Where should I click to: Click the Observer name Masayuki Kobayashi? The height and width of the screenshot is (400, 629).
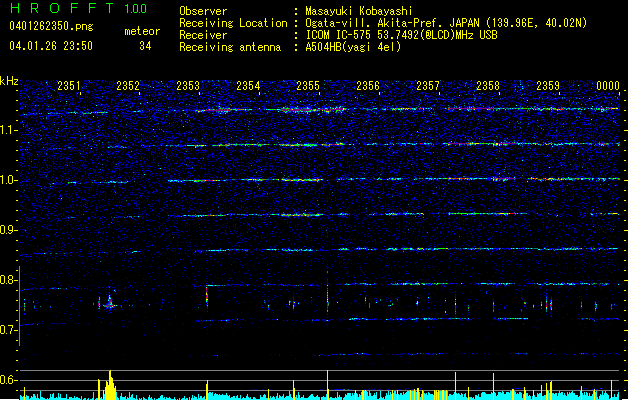[359, 11]
